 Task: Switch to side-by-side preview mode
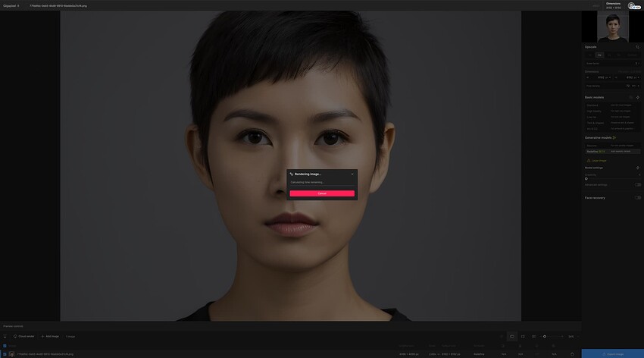[x=533, y=336]
